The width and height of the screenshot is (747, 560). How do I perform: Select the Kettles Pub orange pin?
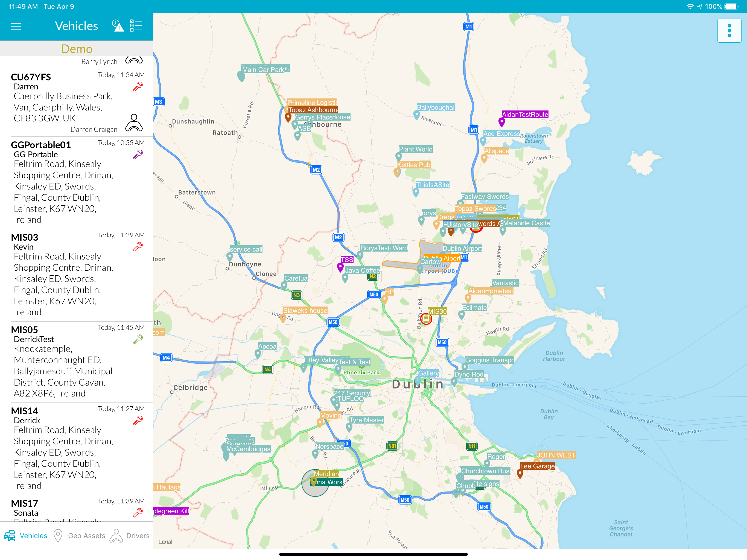tap(397, 173)
